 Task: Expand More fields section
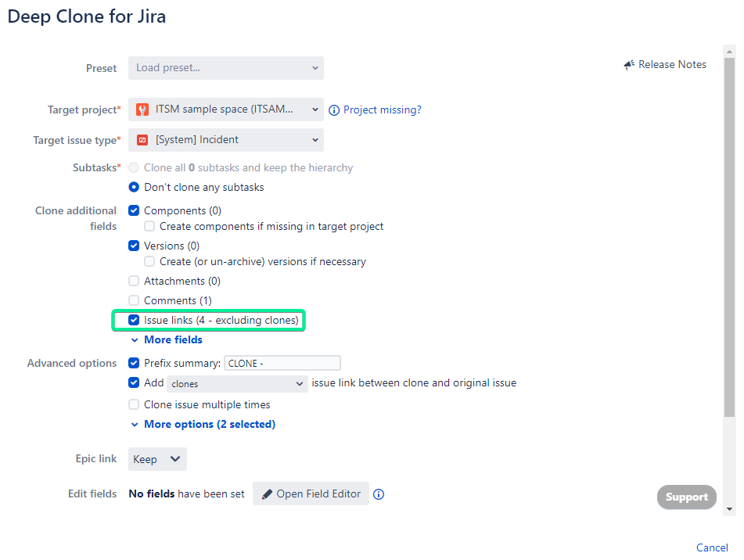[x=167, y=340]
